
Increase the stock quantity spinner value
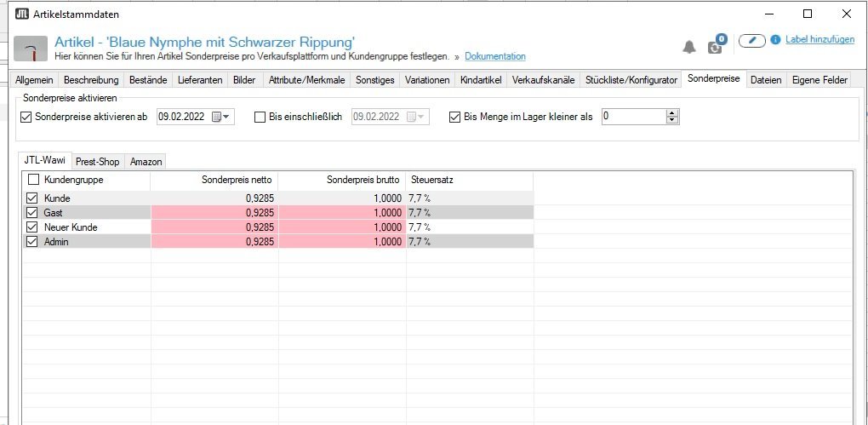(672, 113)
